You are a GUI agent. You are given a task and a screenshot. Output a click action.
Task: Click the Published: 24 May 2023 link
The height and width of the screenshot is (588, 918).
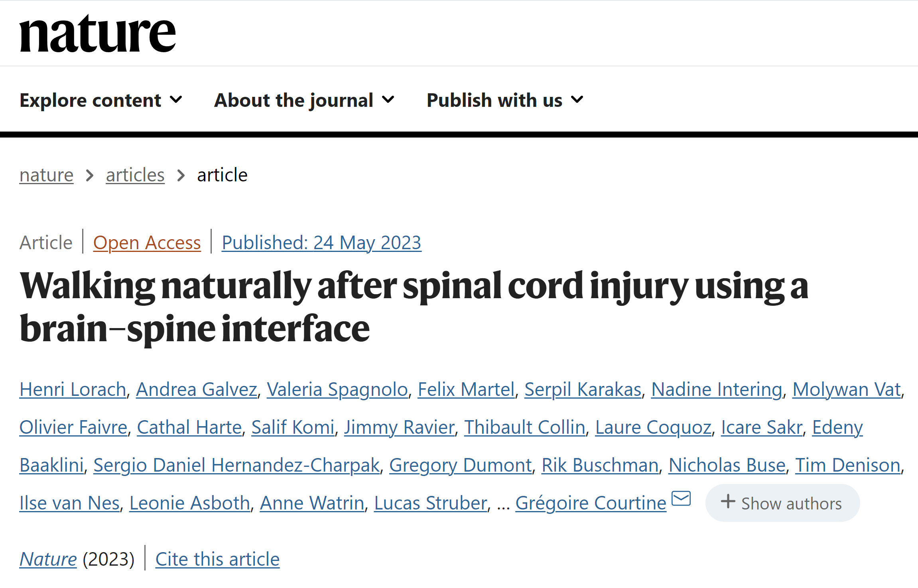pos(321,243)
